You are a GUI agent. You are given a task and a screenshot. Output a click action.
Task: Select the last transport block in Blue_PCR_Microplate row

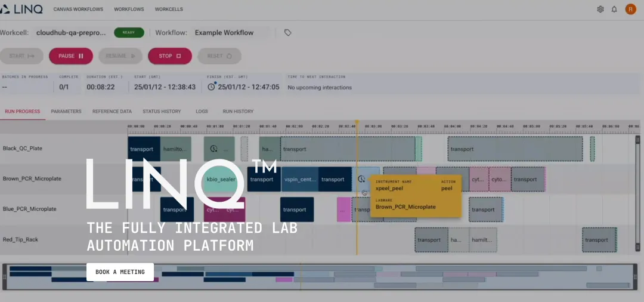486,209
